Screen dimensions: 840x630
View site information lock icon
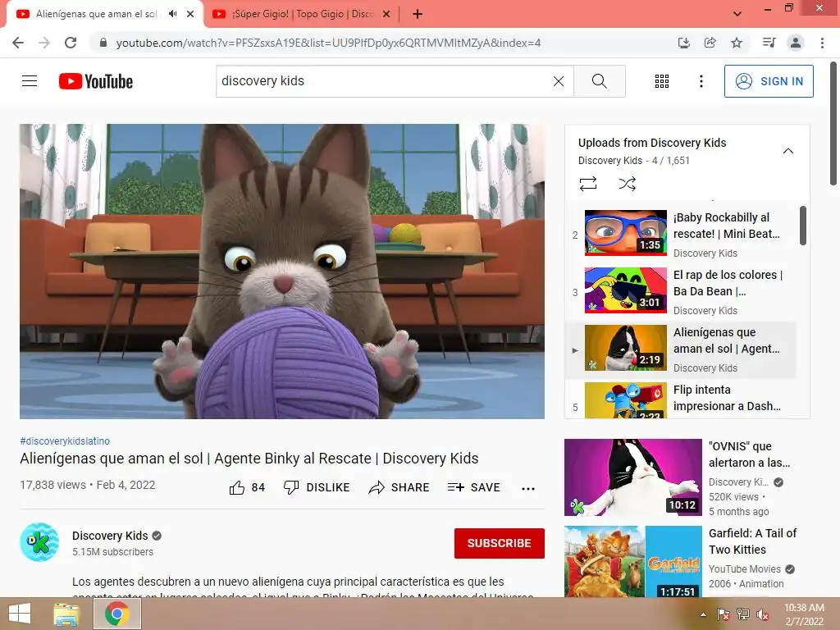pyautogui.click(x=103, y=43)
